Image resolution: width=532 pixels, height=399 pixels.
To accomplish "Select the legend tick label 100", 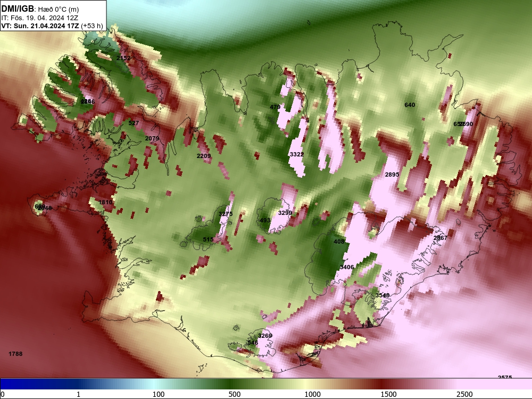I will (x=159, y=394).
